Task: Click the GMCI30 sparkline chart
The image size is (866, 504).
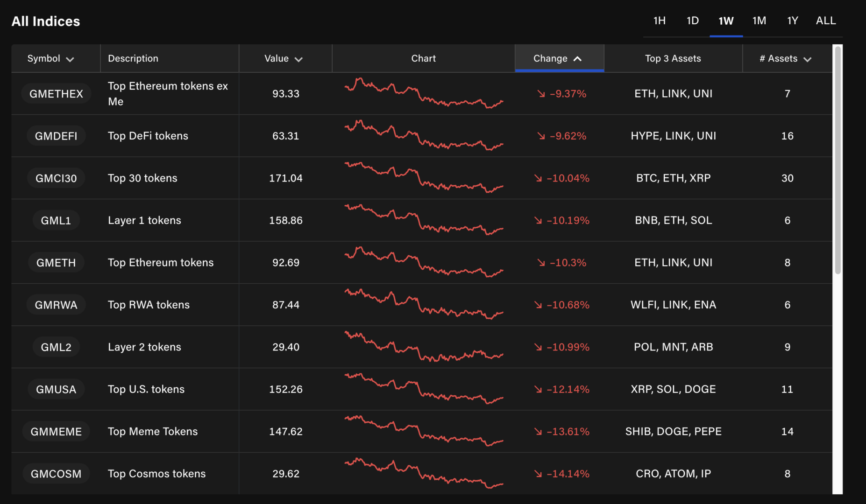Action: pos(424,178)
